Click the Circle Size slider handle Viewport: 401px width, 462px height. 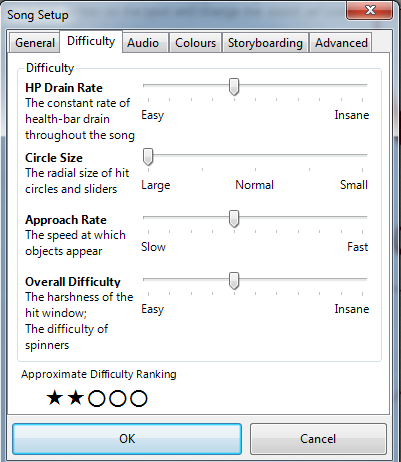point(148,157)
